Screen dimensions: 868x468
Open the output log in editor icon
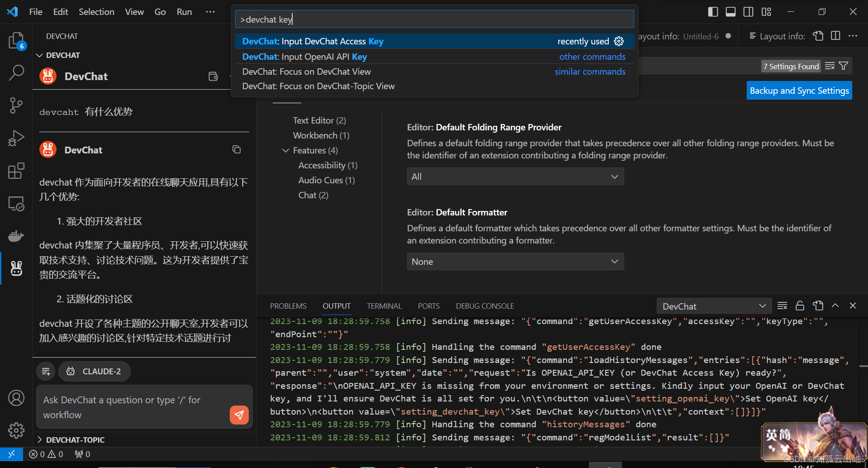coord(818,306)
